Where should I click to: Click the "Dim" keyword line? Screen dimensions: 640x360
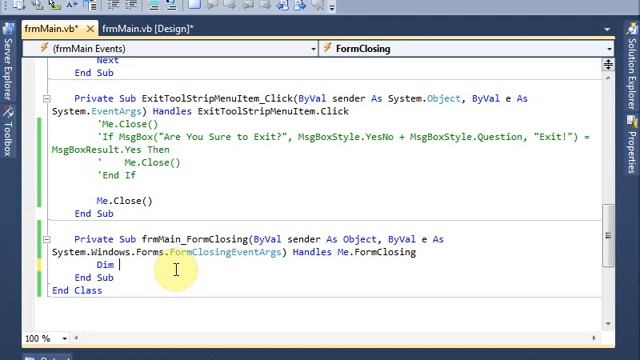coord(105,265)
